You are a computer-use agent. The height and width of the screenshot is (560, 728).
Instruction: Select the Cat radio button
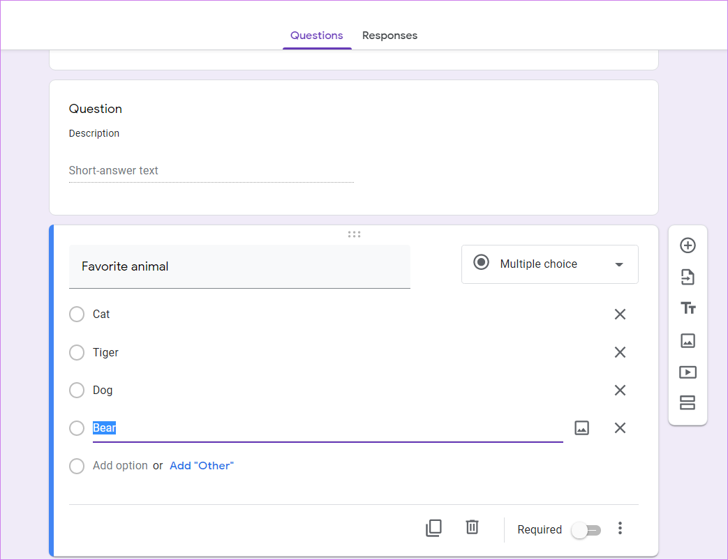[x=77, y=314]
